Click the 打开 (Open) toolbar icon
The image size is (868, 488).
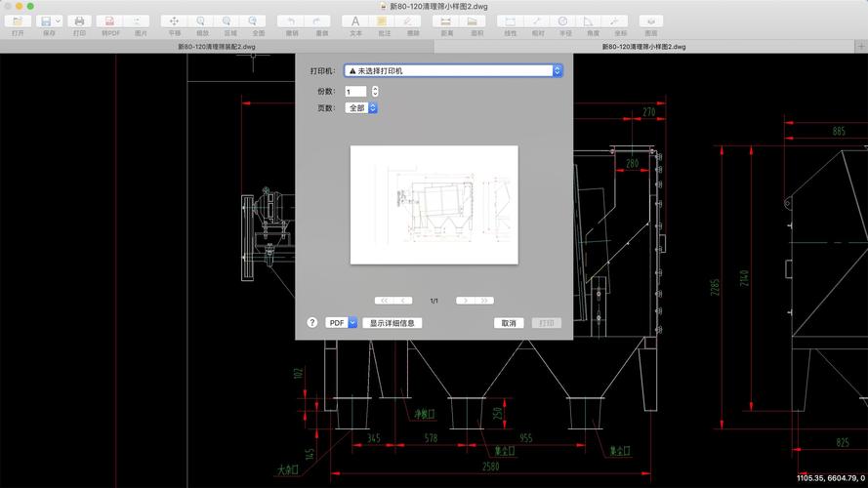[x=19, y=20]
